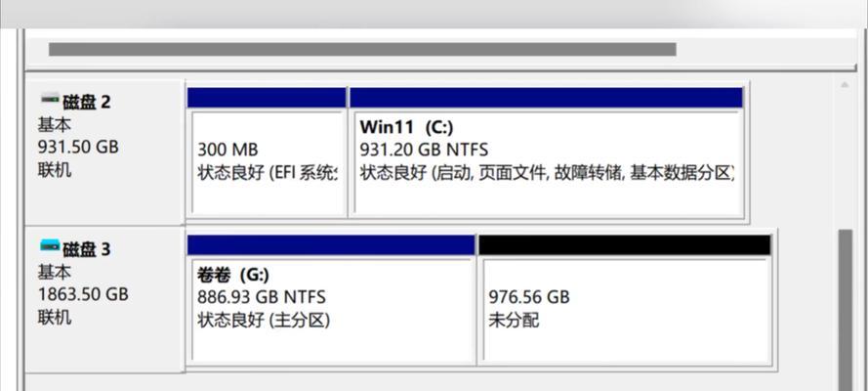Select the Win11 (C:) partition
Image resolution: width=868 pixels, height=391 pixels.
[548, 162]
